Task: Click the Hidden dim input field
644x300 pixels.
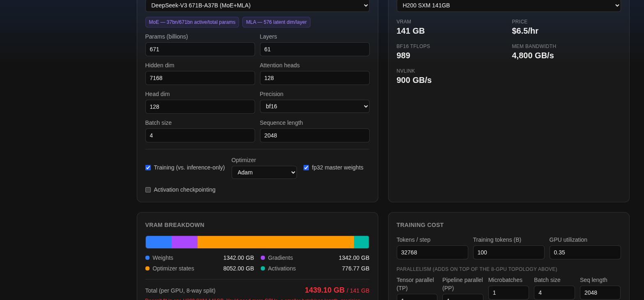Action: tap(200, 78)
